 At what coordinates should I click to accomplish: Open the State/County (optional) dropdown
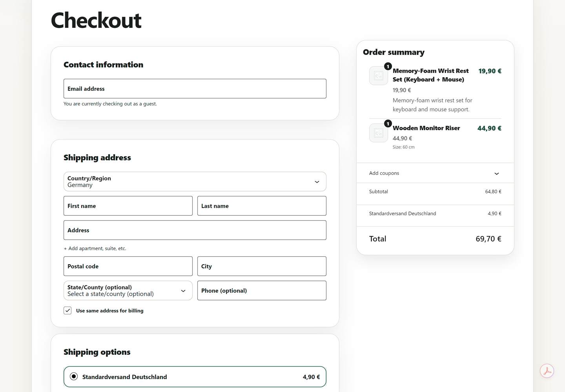point(128,290)
